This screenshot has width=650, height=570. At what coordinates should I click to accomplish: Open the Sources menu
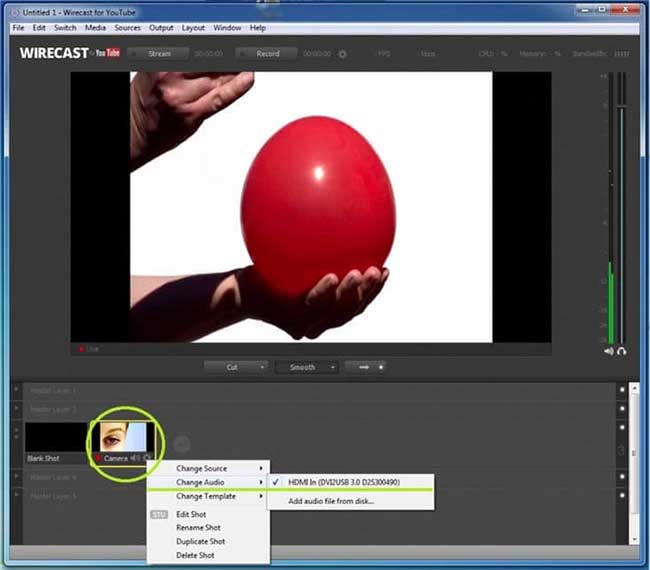point(127,28)
